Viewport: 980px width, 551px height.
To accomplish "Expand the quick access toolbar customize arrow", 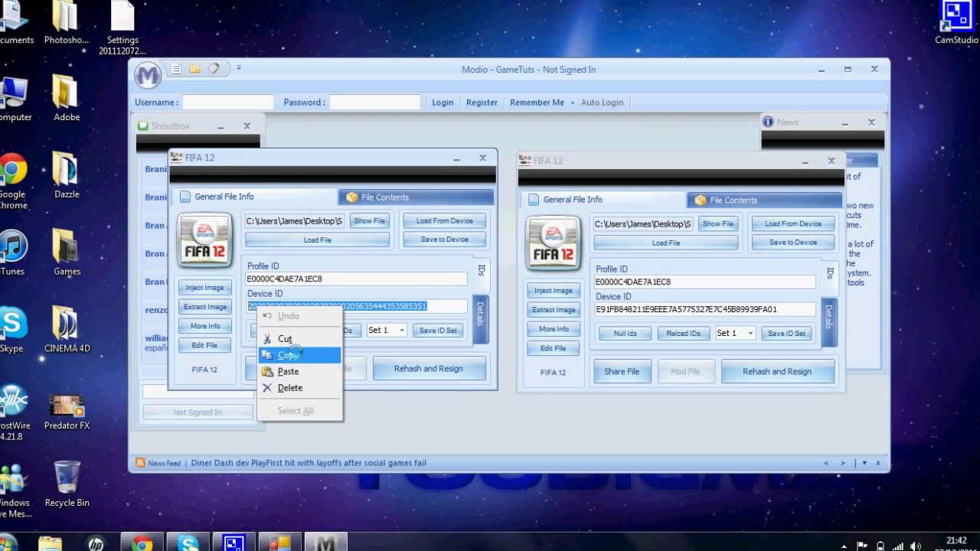I will pyautogui.click(x=238, y=68).
